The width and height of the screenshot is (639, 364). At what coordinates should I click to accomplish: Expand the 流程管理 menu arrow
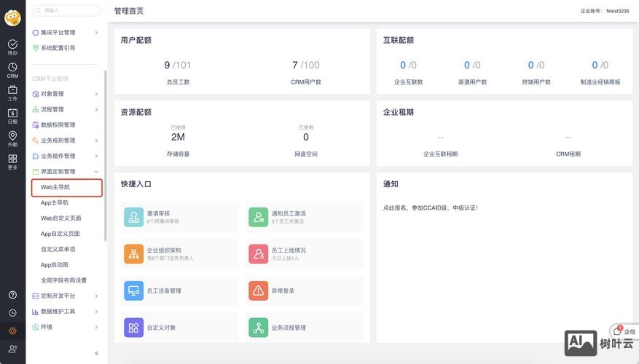[96, 109]
